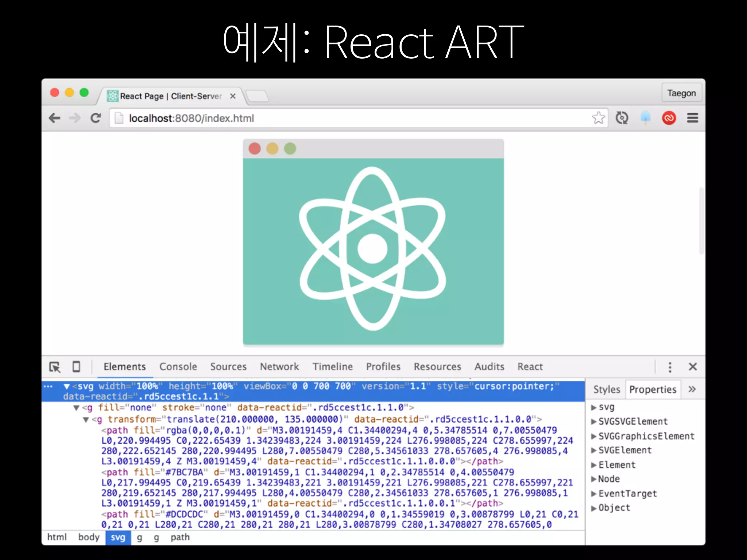Expand SVGElement in Properties
Image resolution: width=747 pixels, height=560 pixels.
pyautogui.click(x=594, y=451)
